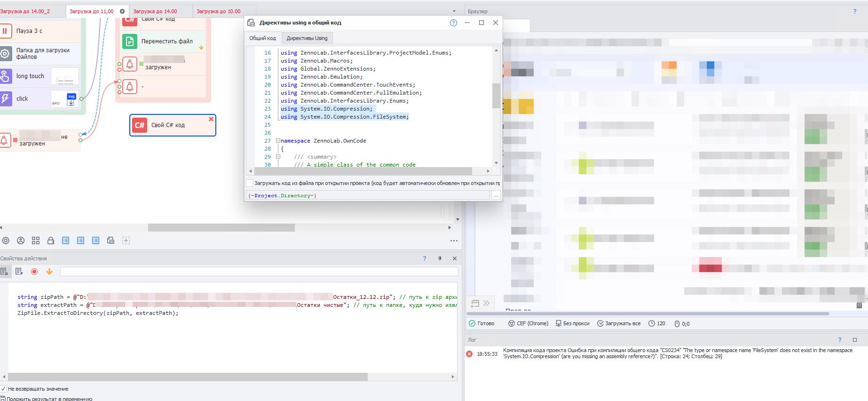Click the dashed add-area plus icon
Image resolution: width=868 pixels, height=401 pixels.
126,241
